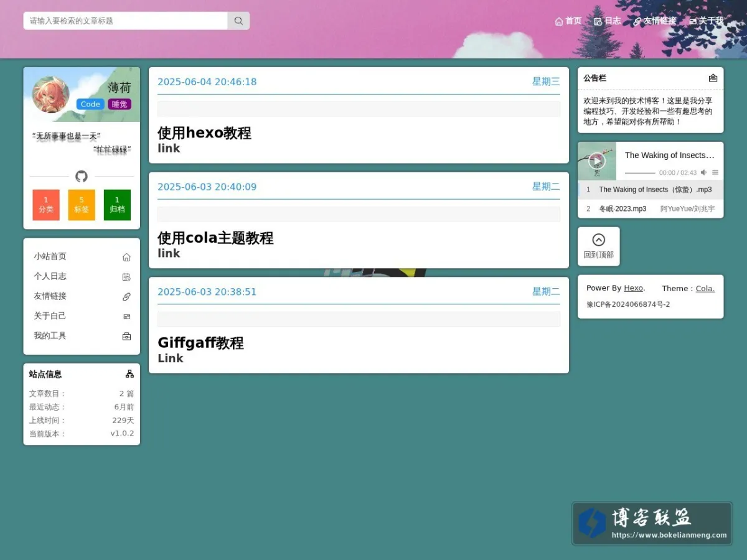Click the 回到顶部 back-to-top button

pos(599,246)
